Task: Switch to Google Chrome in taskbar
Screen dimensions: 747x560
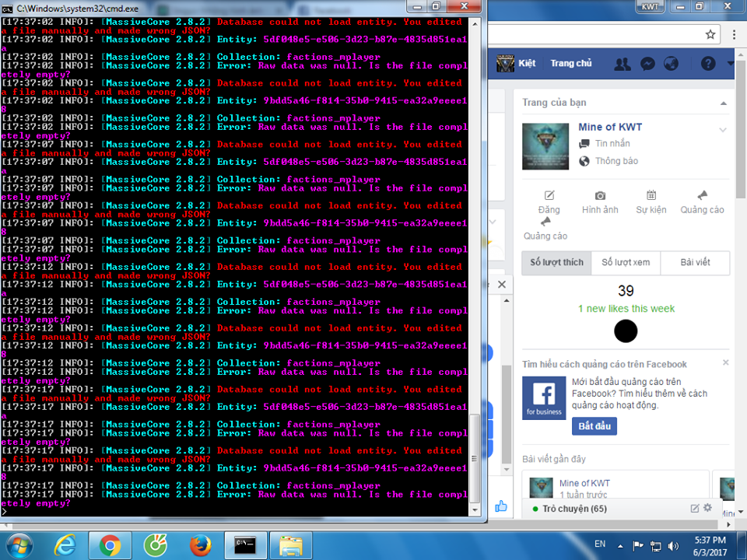Action: coord(110,546)
